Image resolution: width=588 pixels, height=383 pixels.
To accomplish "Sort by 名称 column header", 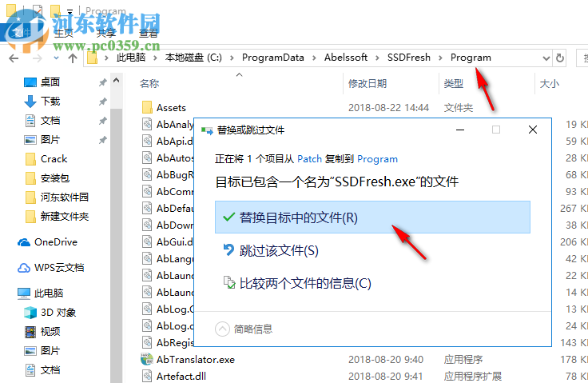I will click(x=149, y=83).
